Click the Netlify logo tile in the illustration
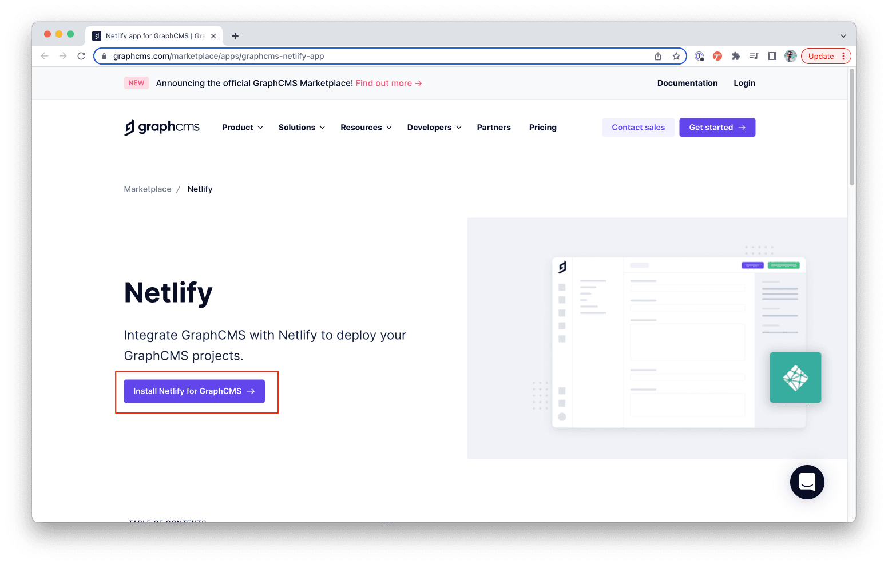The width and height of the screenshot is (888, 588). point(795,378)
